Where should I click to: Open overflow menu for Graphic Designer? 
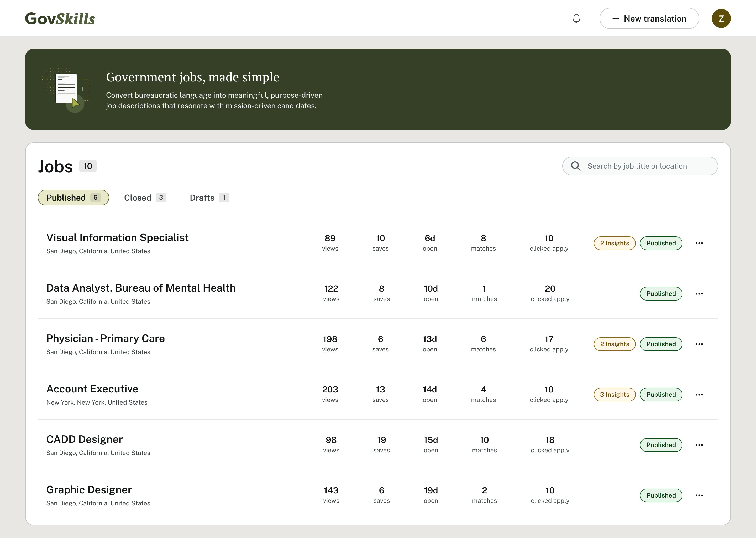pyautogui.click(x=699, y=495)
